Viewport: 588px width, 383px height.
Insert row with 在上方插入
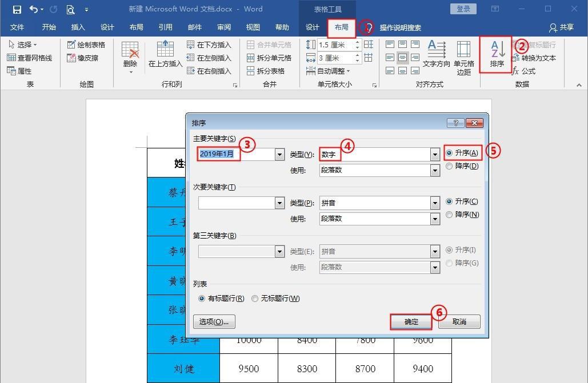[x=165, y=54]
